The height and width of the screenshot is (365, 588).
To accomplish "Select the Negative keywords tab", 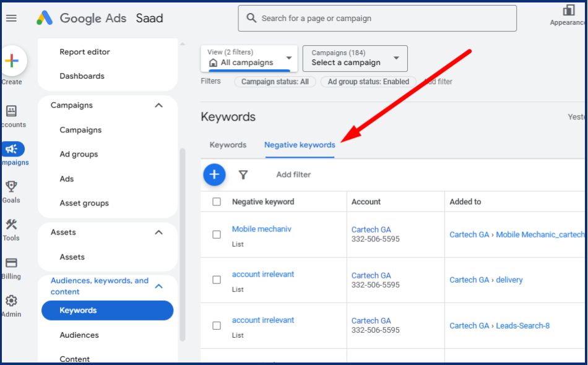I will (300, 145).
